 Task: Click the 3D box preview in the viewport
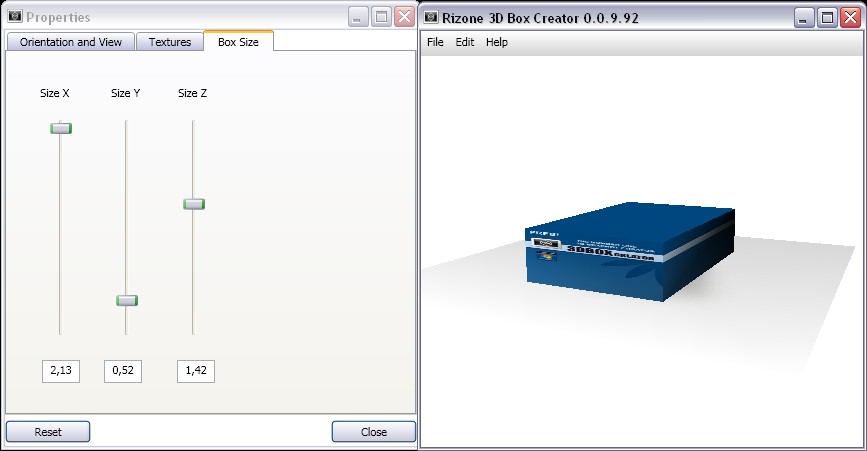pos(629,251)
